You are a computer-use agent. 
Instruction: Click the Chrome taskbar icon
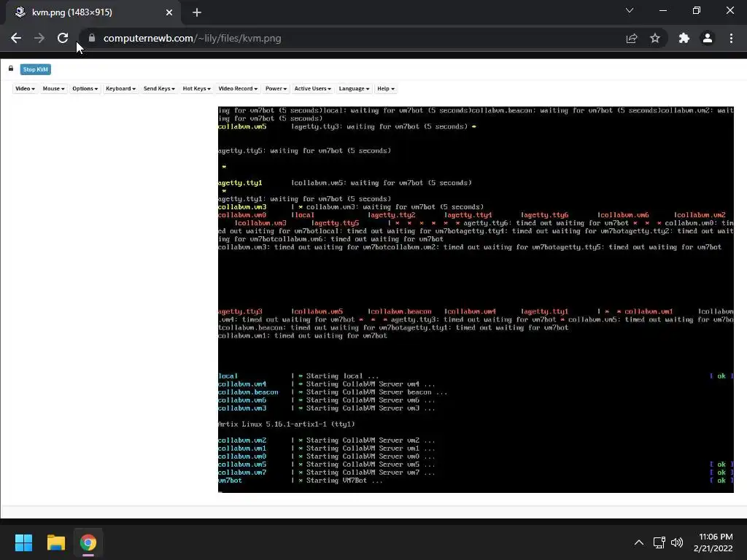pos(88,542)
